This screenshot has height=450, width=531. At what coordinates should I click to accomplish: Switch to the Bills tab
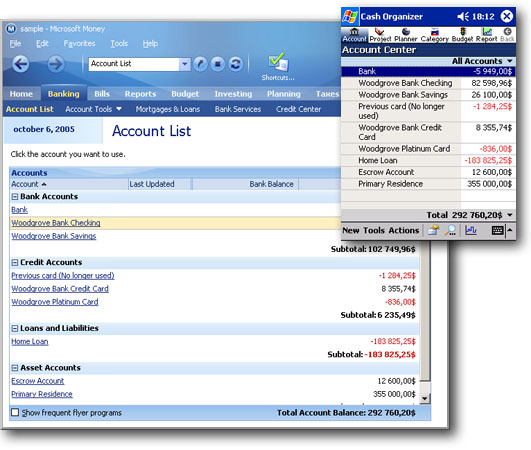[102, 94]
